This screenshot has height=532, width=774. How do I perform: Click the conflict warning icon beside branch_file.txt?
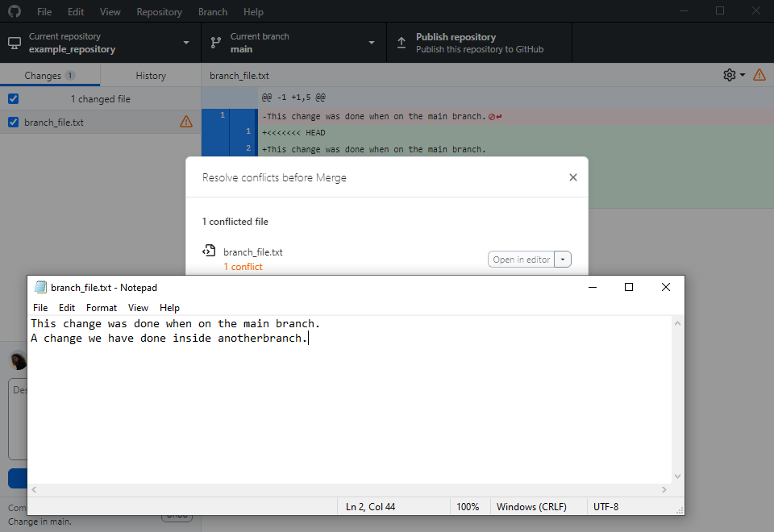pos(186,122)
